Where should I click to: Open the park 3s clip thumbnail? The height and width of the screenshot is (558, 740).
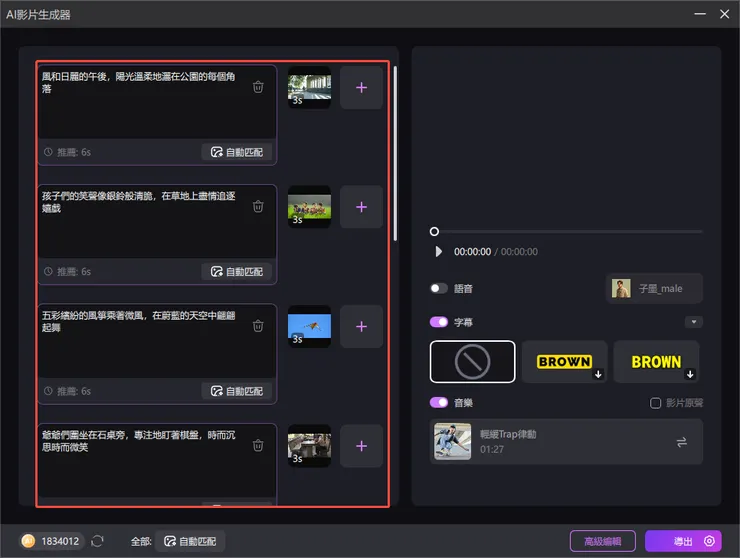(309, 87)
